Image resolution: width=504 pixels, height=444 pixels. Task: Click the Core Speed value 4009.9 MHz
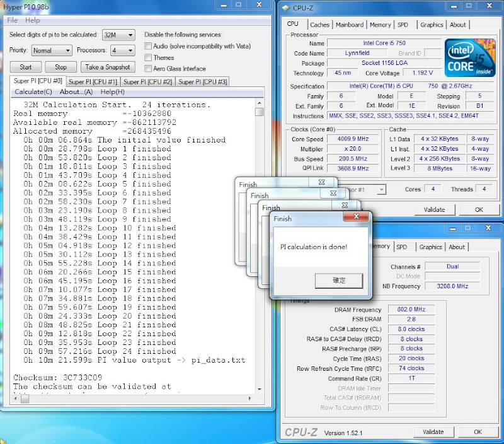coord(353,139)
